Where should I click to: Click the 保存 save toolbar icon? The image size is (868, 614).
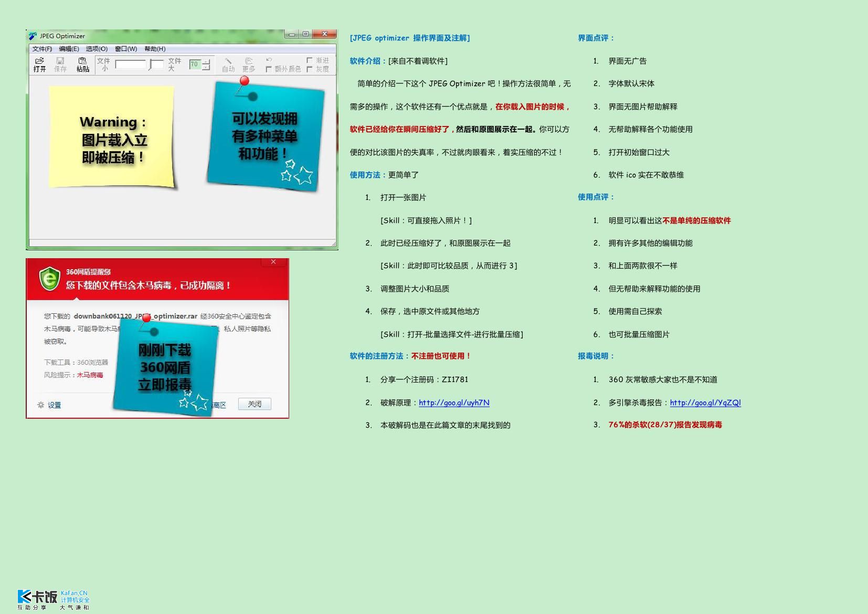click(x=60, y=65)
